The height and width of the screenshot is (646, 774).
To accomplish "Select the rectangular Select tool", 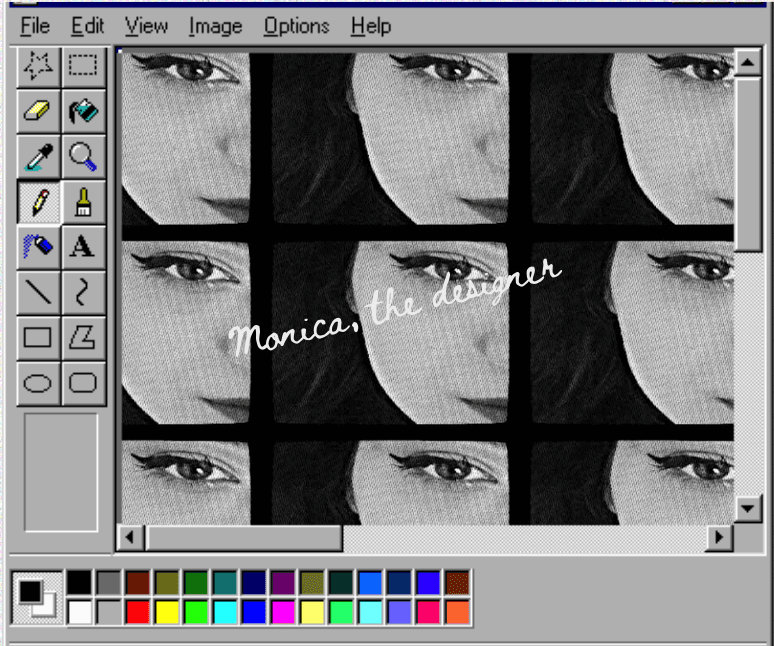I will [83, 67].
